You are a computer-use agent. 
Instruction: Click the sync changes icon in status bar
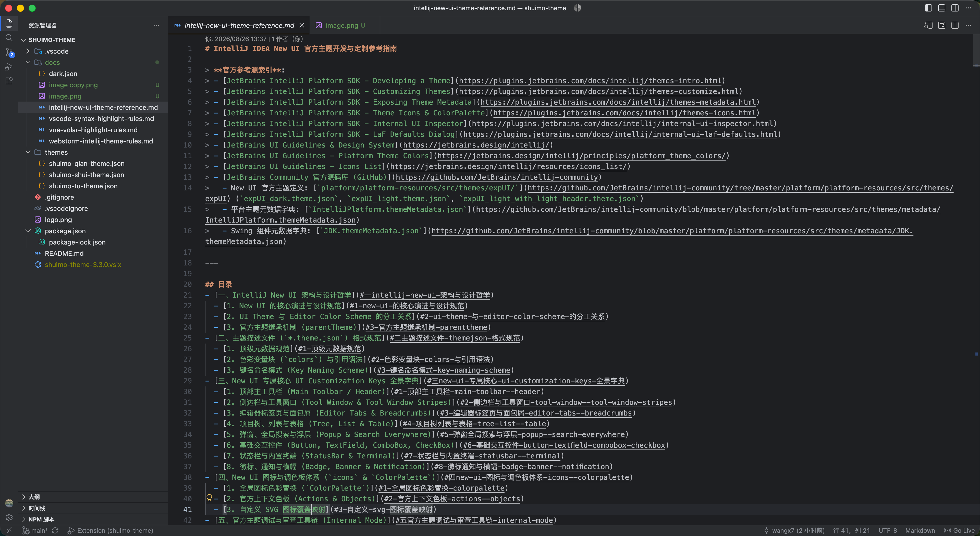click(55, 530)
